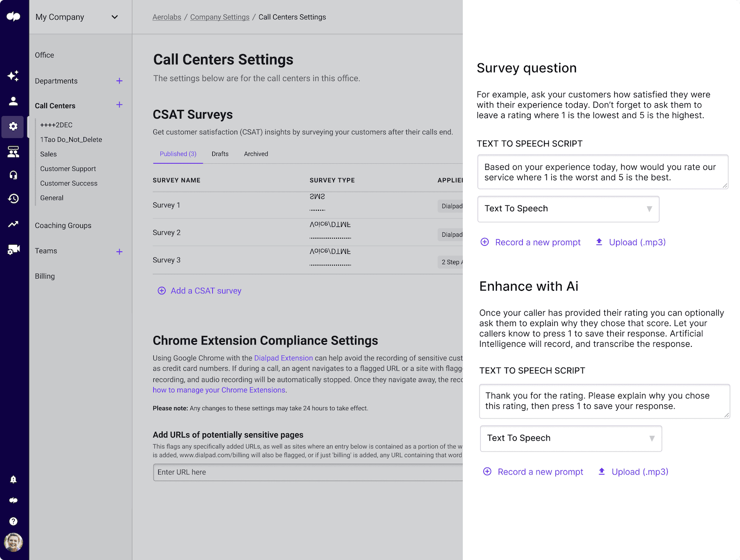Viewport: 740px width, 560px height.
Task: Click Survey question Record a new prompt
Action: pos(538,242)
